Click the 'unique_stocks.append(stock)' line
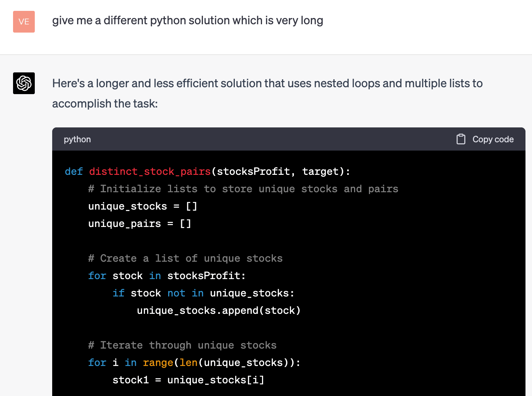Image resolution: width=532 pixels, height=396 pixels. point(219,311)
